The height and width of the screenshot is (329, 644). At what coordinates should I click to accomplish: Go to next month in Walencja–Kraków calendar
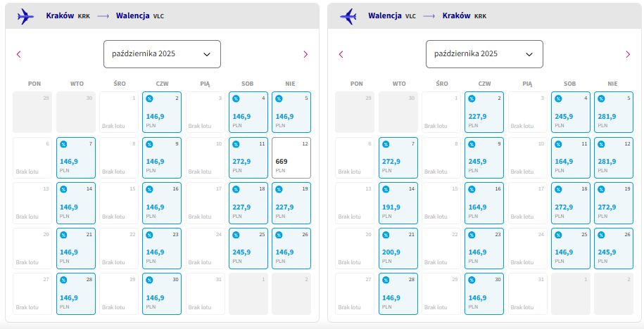pyautogui.click(x=628, y=54)
